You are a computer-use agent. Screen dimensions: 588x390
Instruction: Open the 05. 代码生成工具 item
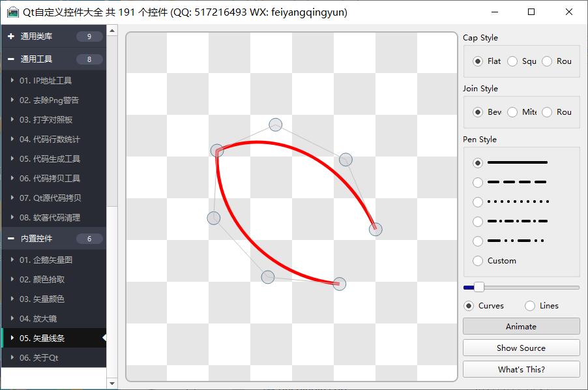point(50,159)
